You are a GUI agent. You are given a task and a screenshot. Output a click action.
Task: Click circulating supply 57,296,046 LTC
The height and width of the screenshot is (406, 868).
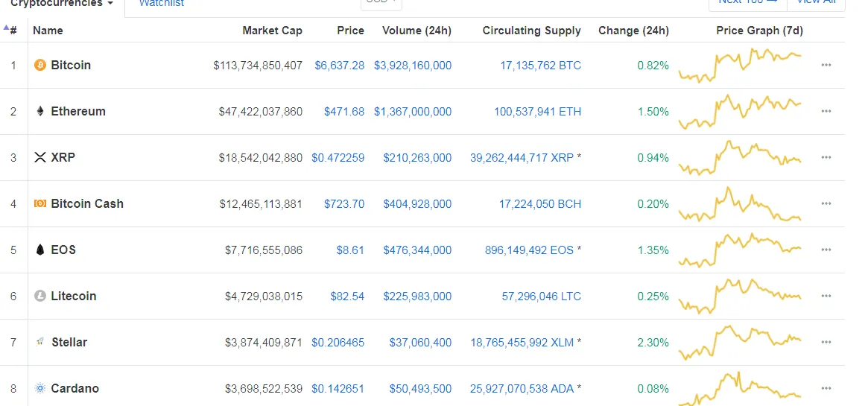(542, 296)
